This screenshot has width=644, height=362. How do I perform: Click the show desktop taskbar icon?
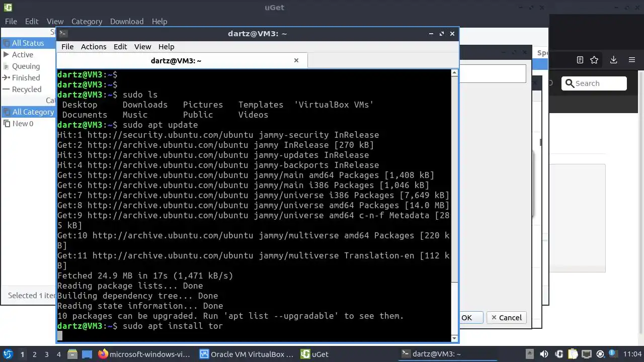[x=87, y=354]
